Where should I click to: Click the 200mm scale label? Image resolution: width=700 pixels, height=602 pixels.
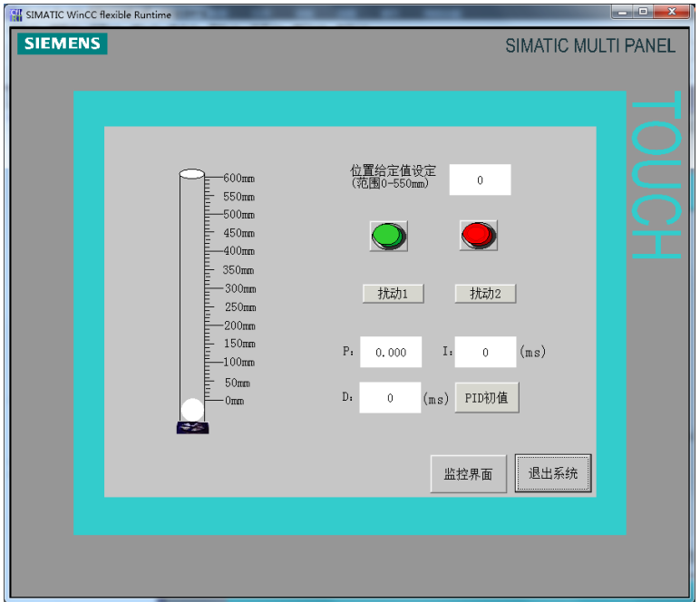coord(239,325)
